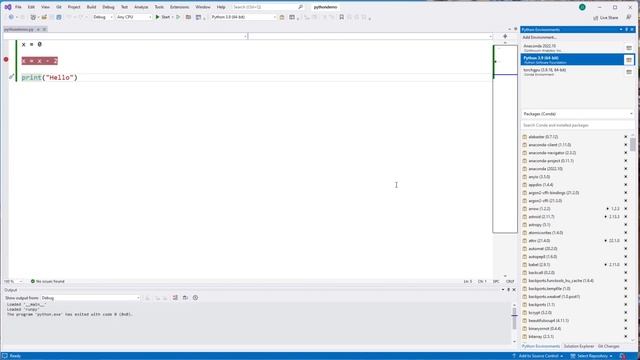The height and width of the screenshot is (360, 640).
Task: Open the editor zoom percentage dropdown
Action: click(13, 281)
